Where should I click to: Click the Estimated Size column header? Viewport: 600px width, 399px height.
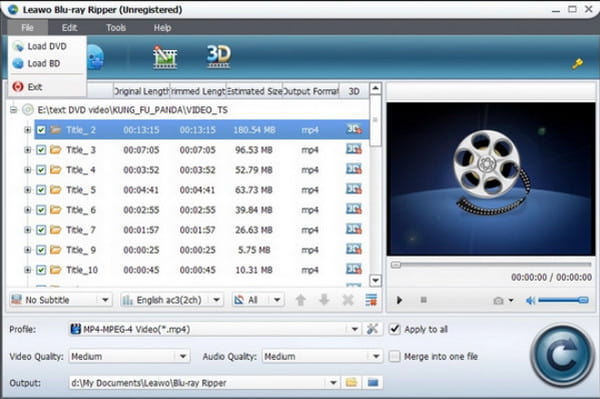point(254,91)
